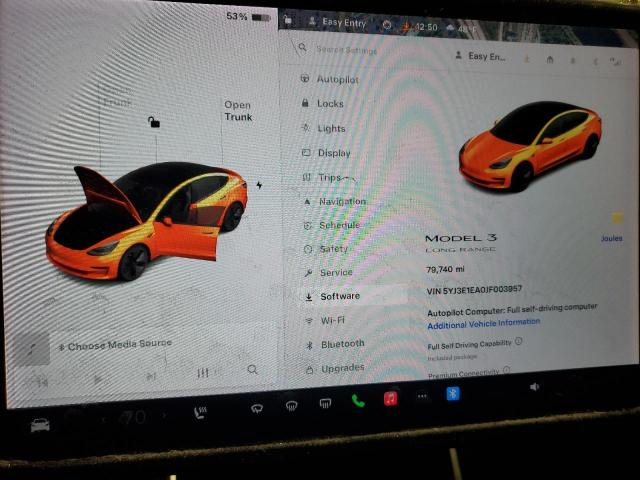The width and height of the screenshot is (640, 480).
Task: Toggle the front defrost icon
Action: tap(291, 406)
